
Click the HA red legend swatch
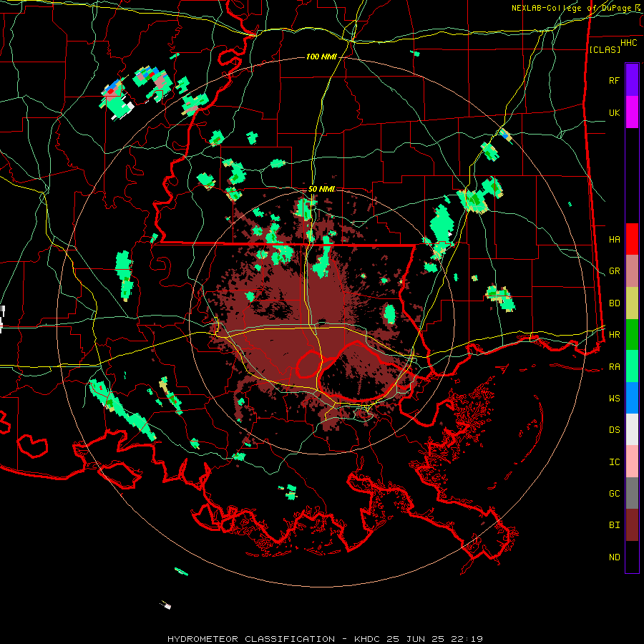pyautogui.click(x=632, y=239)
